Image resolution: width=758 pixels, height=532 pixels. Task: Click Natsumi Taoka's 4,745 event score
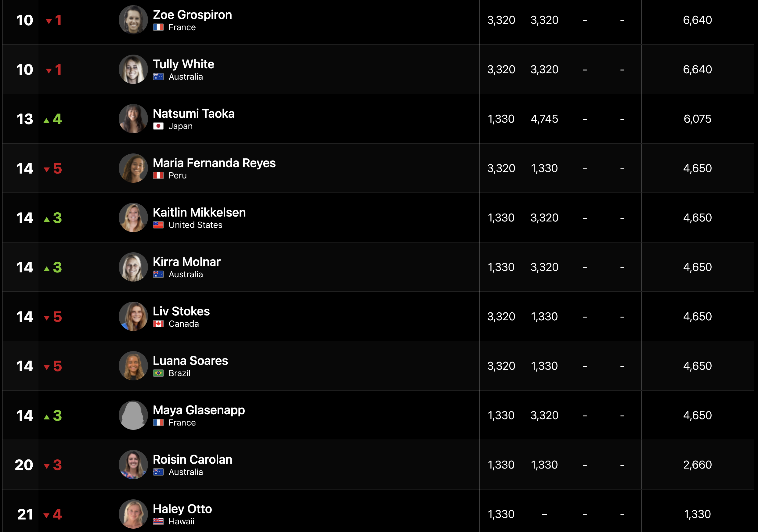pos(544,119)
